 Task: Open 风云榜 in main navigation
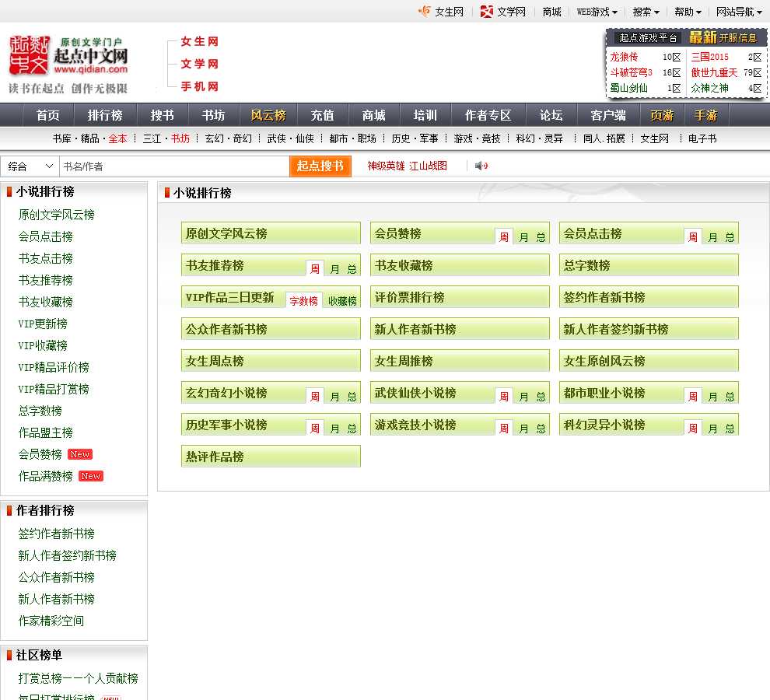268,115
